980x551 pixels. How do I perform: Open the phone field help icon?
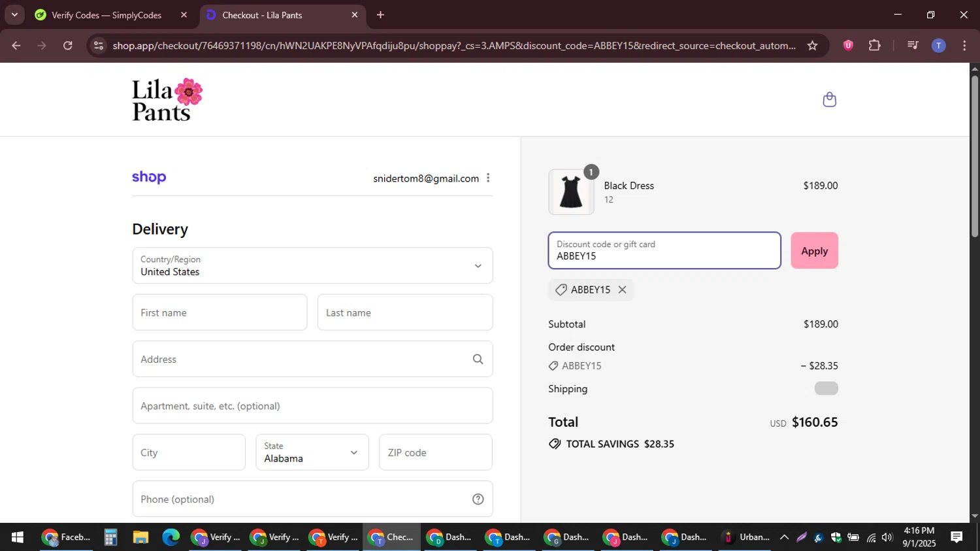point(478,499)
